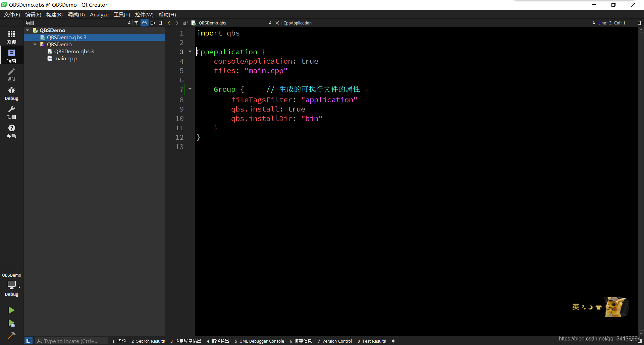The height and width of the screenshot is (345, 644).
Task: Switch to Debug mode in the sidebar
Action: coord(12,93)
